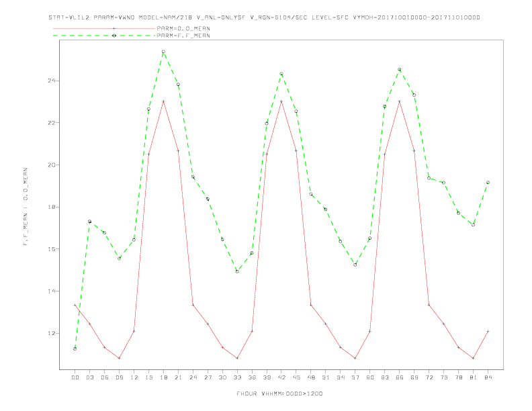Click the chart title starting with STAT-VLIL2
Viewport: 532px width, 411px height.
tap(264, 17)
